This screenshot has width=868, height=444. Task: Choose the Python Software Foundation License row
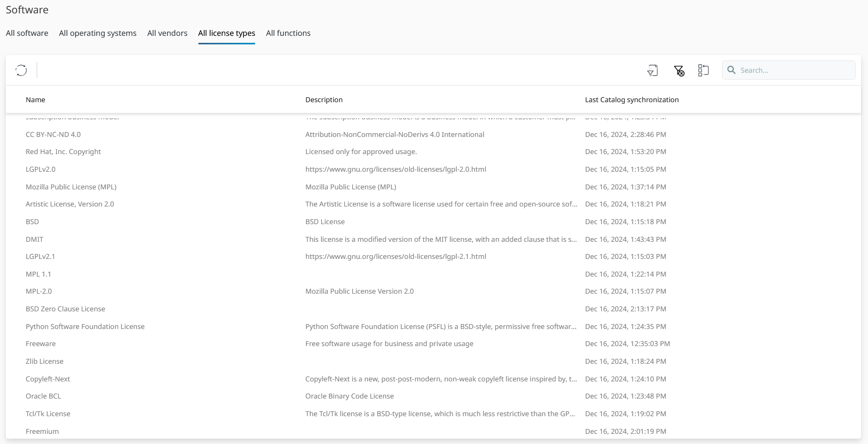(x=85, y=327)
